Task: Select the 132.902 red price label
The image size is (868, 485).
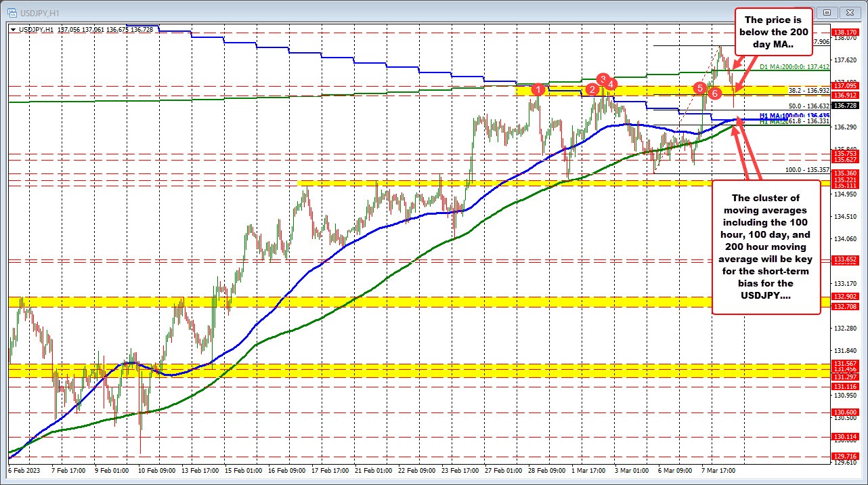Action: coord(844,297)
